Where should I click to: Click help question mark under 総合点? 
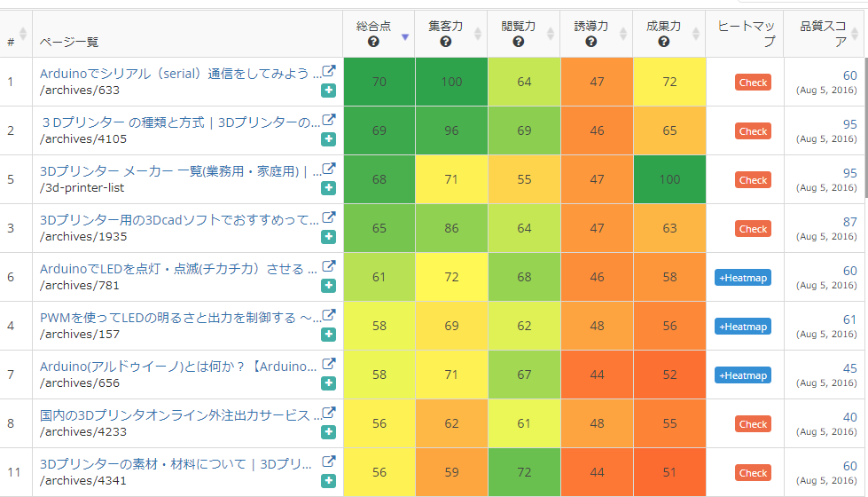tap(373, 42)
